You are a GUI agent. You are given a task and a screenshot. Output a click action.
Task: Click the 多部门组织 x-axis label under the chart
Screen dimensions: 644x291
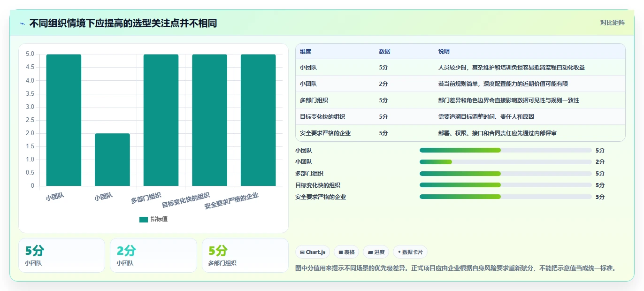point(146,198)
